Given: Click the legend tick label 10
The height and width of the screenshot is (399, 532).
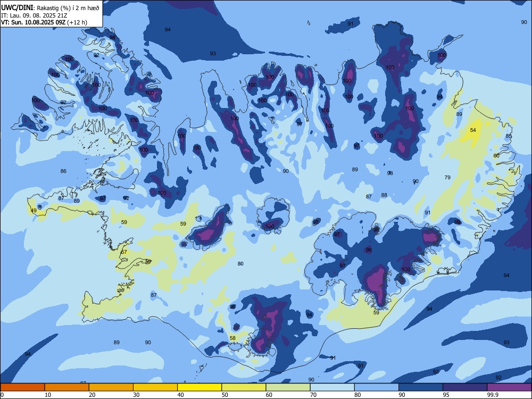Looking at the screenshot, I should [x=48, y=395].
